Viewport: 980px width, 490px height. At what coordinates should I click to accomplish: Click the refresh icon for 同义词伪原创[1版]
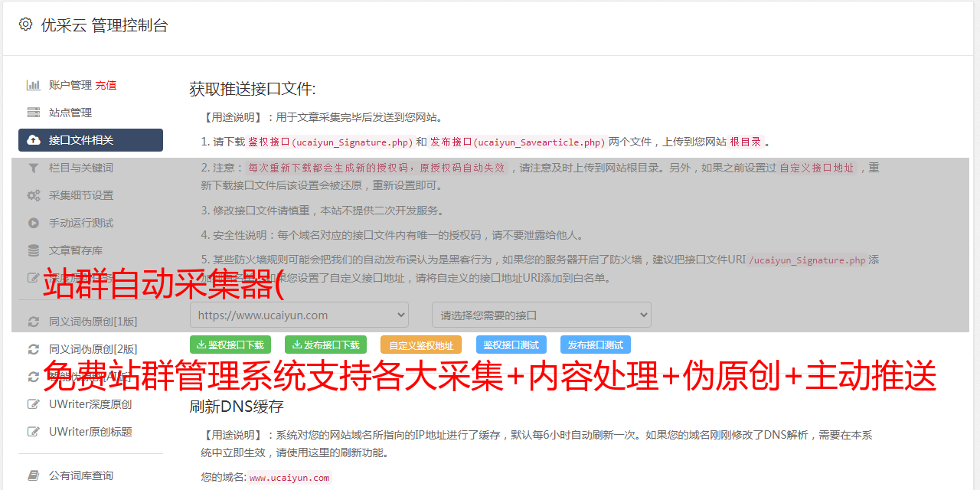coord(34,322)
